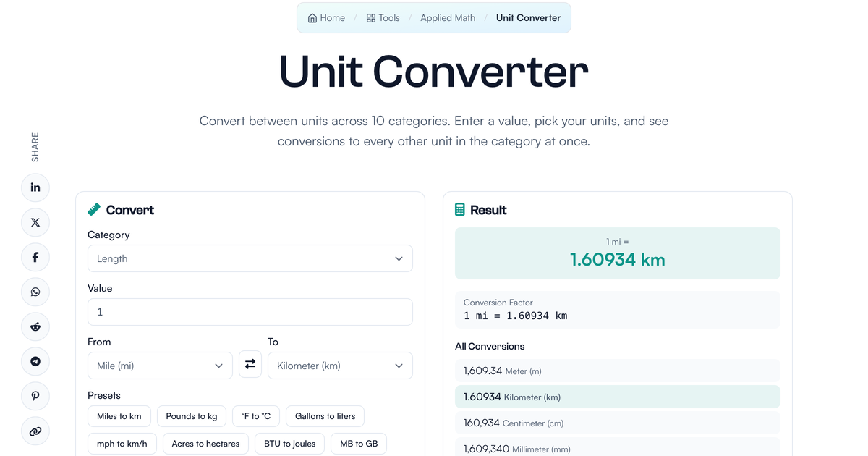Click the Value input field
The height and width of the screenshot is (456, 868).
point(250,312)
